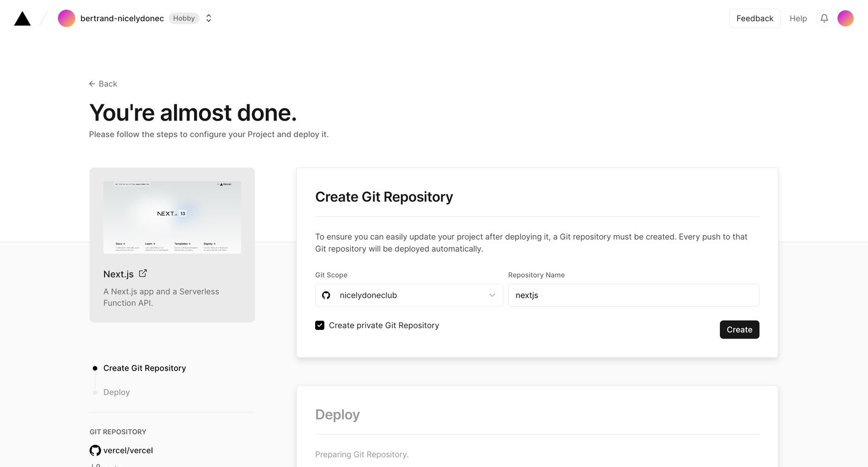
Task: Click the bertrand-nicelydonec team name
Action: click(x=122, y=18)
